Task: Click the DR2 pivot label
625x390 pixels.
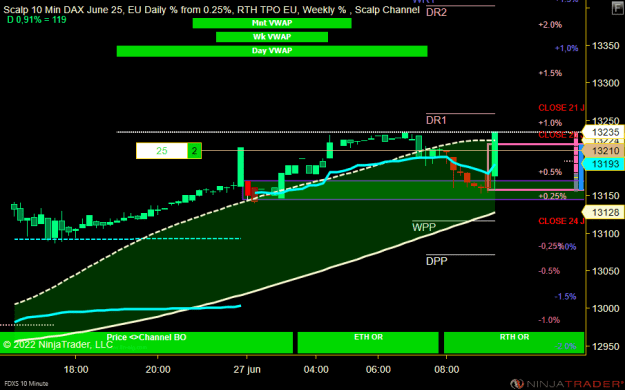Action: tap(436, 12)
